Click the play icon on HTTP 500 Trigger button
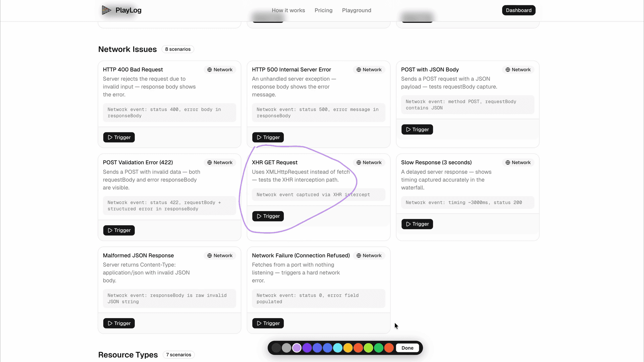The image size is (644, 362). click(259, 137)
